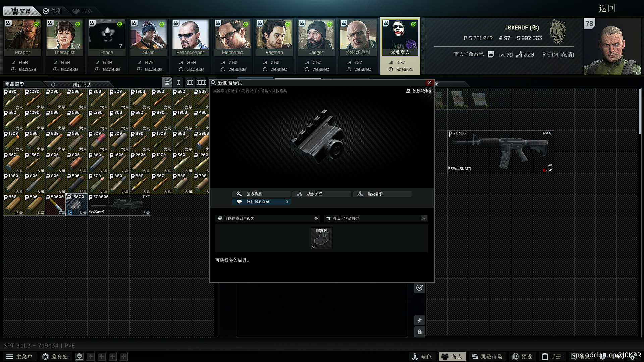The width and height of the screenshot is (644, 362).
Task: Click 搜索物品 search item button
Action: [x=261, y=194]
